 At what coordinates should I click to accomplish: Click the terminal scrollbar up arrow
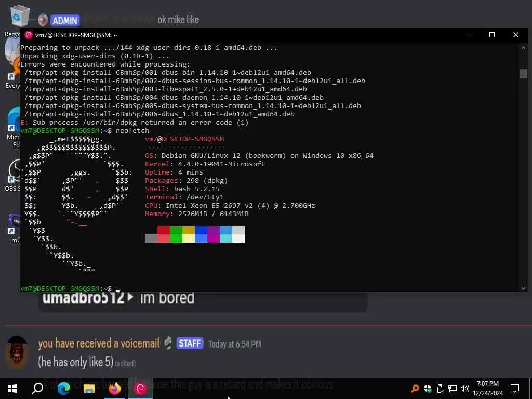click(x=523, y=48)
